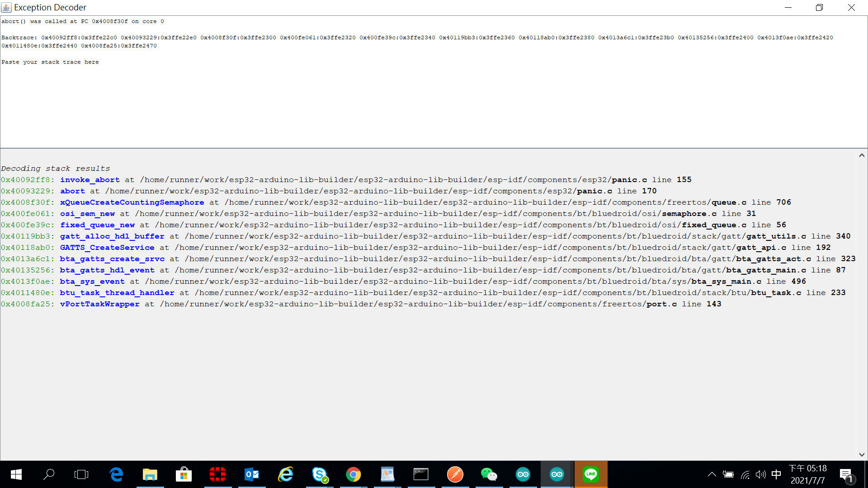The width and height of the screenshot is (868, 488).
Task: Open Internet Explorer from the taskbar
Action: [x=286, y=474]
